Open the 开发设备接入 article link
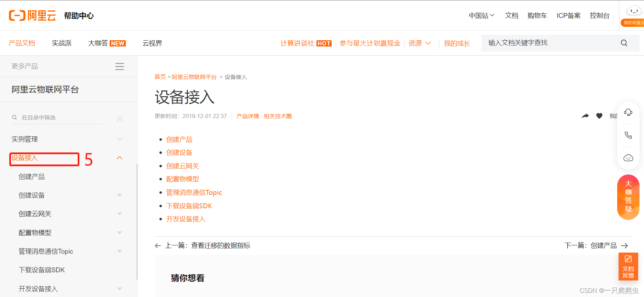 point(186,219)
